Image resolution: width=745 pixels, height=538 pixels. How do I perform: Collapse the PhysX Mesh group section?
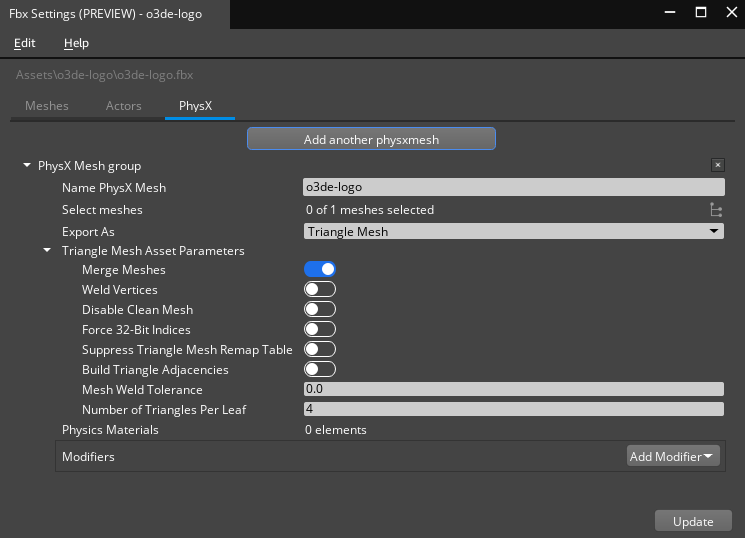pyautogui.click(x=27, y=166)
